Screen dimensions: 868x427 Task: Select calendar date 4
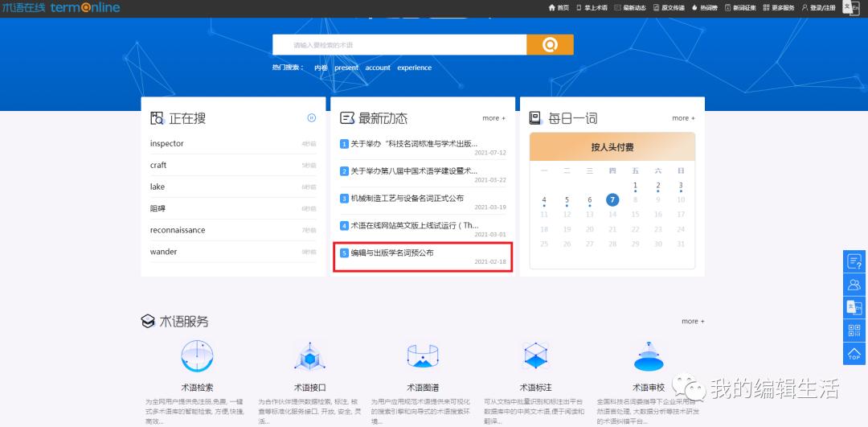click(x=544, y=200)
